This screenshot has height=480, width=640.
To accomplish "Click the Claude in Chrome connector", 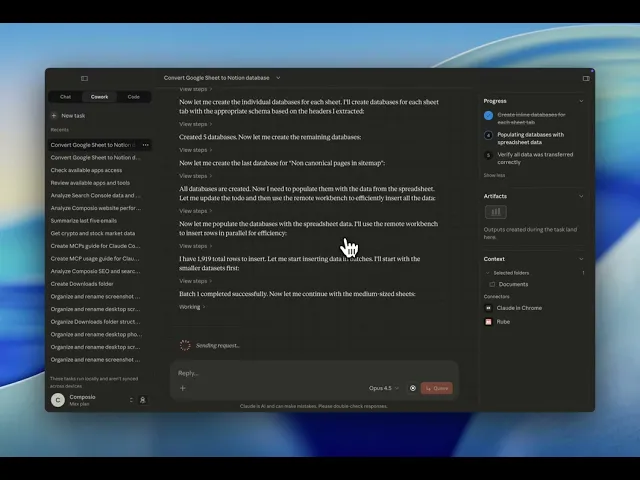I will [513, 308].
